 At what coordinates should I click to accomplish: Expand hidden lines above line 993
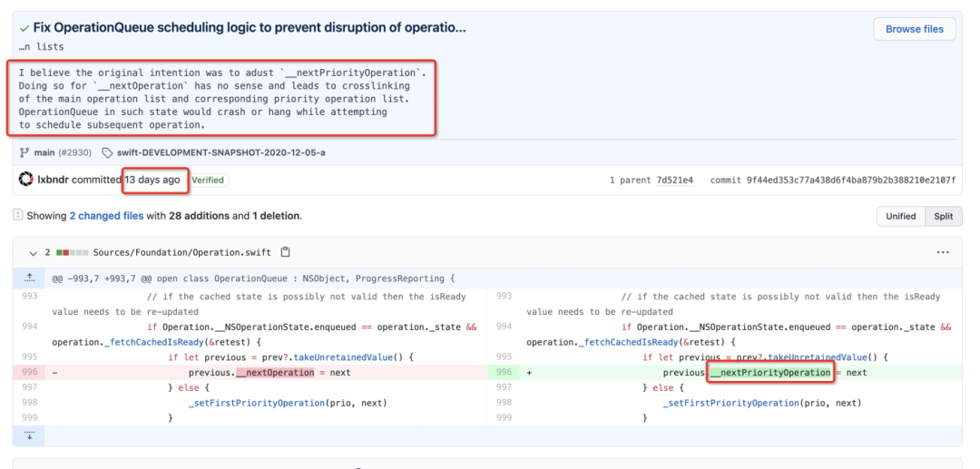[x=29, y=277]
